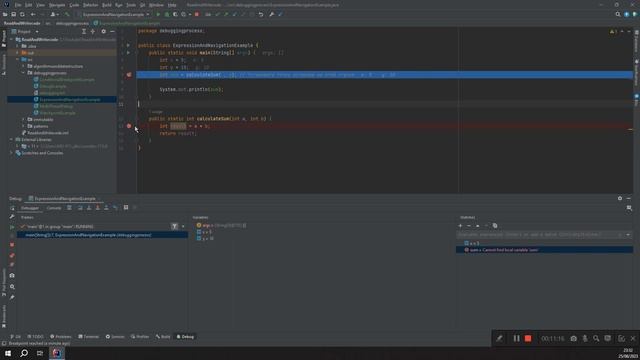Open the thread selector dropdown arrow
640x360 pixels.
[x=183, y=226]
